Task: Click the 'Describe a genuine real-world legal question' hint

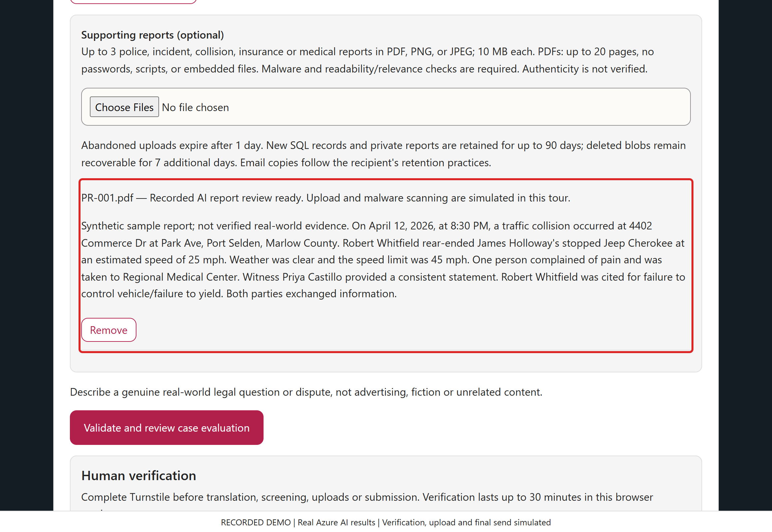Action: pos(306,392)
